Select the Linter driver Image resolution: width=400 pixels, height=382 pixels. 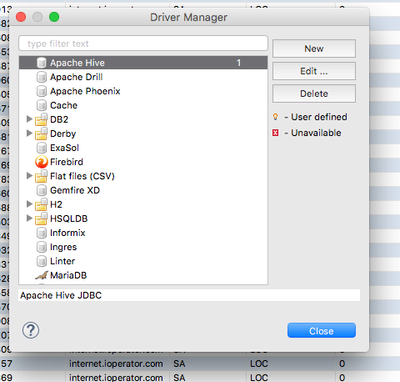coord(62,261)
